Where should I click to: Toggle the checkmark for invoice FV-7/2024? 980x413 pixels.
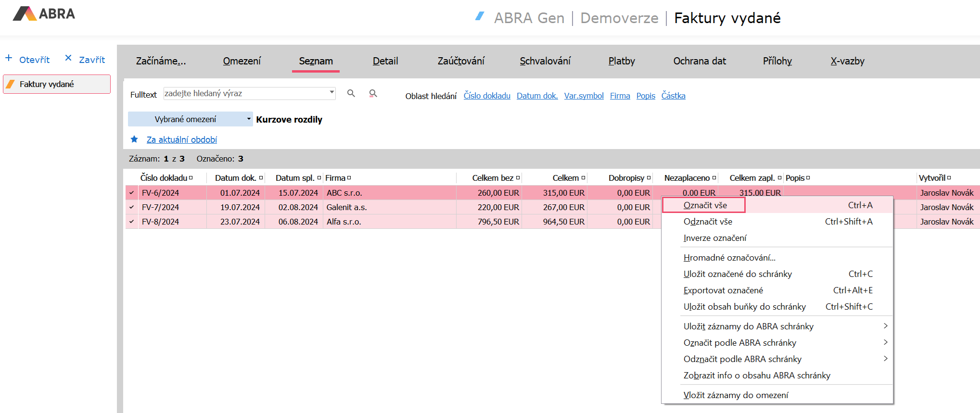pos(131,207)
